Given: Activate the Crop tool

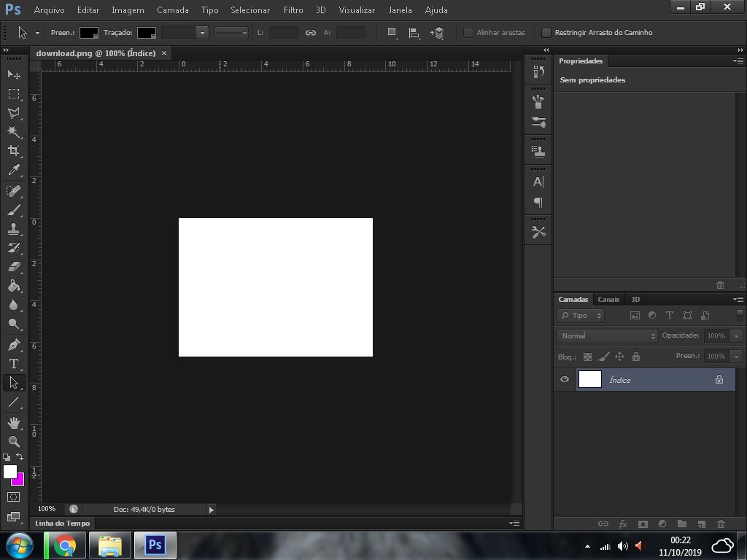Looking at the screenshot, I should pos(15,151).
